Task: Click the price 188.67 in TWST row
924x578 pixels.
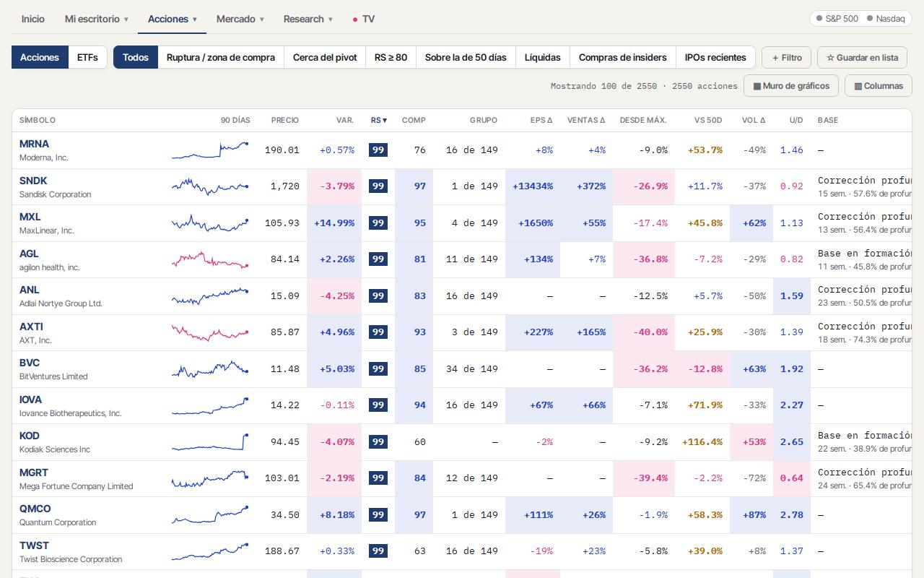Action: (x=282, y=551)
